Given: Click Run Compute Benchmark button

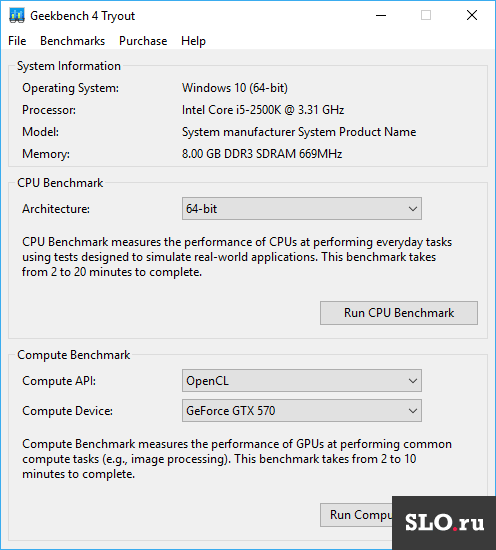Looking at the screenshot, I should pos(356,515).
